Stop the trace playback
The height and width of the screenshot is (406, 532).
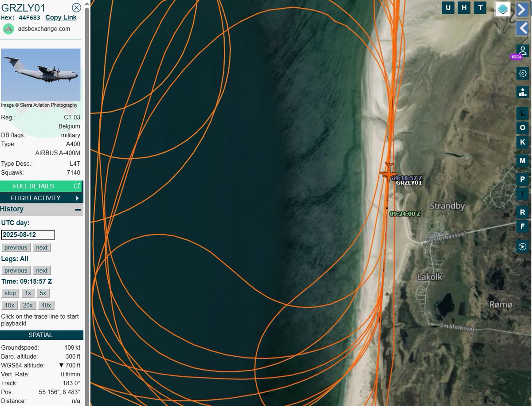pyautogui.click(x=10, y=293)
